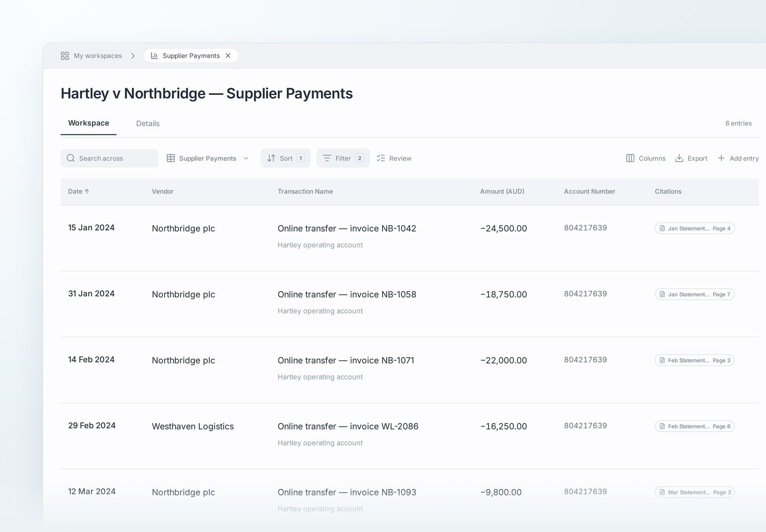766x532 pixels.
Task: Select the 14 Feb 2024 date cell
Action: click(91, 360)
